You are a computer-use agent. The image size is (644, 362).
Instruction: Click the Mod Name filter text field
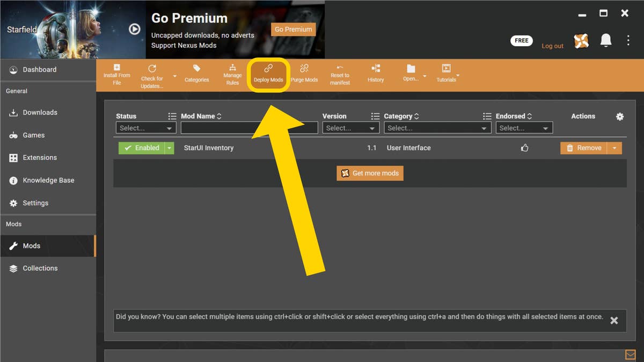coord(249,128)
